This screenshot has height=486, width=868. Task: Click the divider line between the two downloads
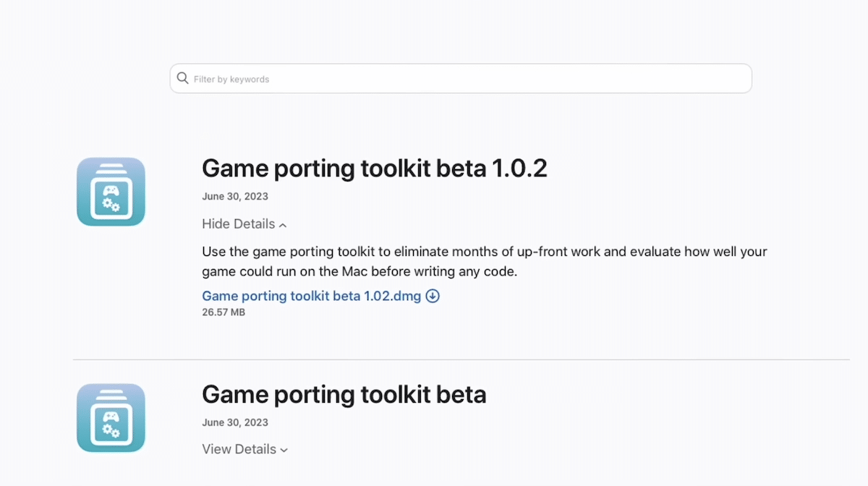point(461,359)
